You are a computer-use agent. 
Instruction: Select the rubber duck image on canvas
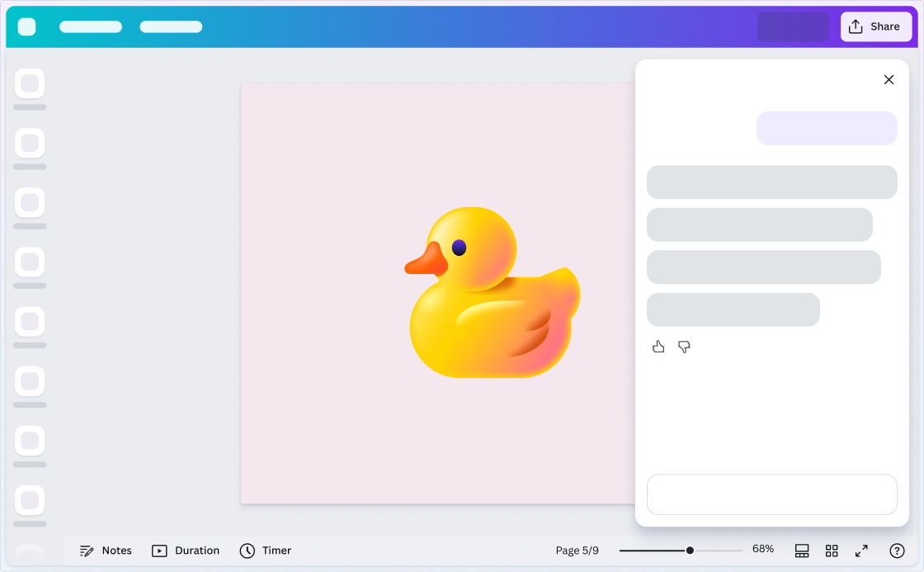(493, 293)
